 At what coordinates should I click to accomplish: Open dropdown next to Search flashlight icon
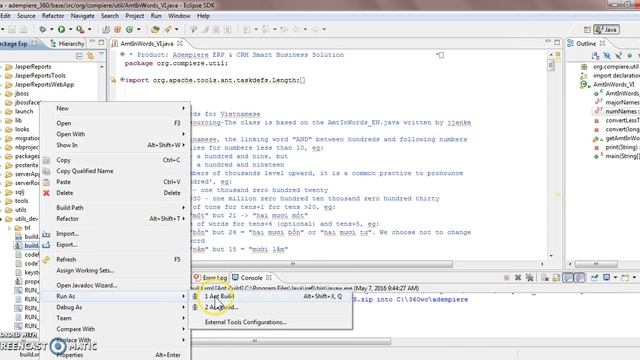click(x=176, y=29)
